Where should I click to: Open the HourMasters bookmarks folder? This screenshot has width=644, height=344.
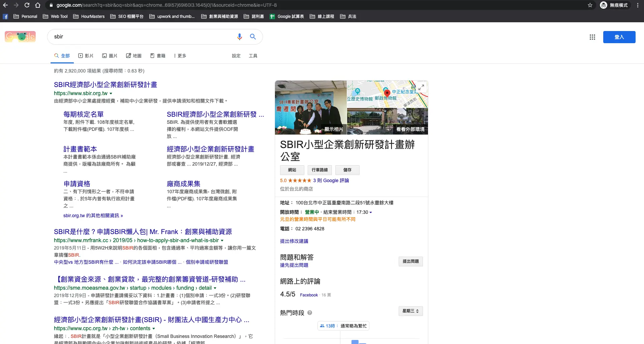click(89, 16)
